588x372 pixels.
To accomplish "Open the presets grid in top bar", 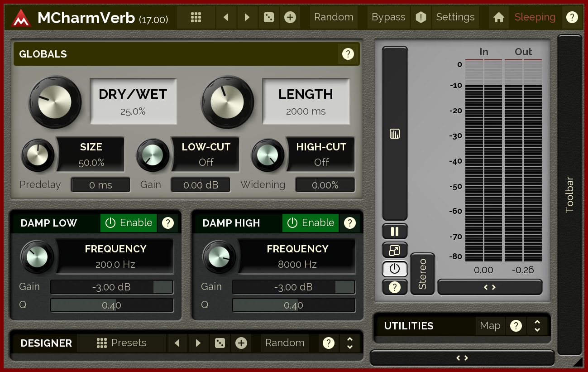I will click(196, 17).
